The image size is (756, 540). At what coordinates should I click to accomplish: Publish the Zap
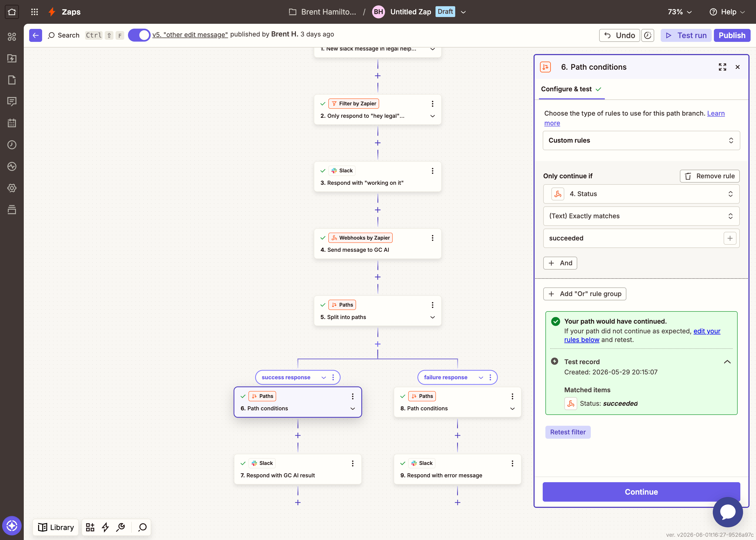732,35
